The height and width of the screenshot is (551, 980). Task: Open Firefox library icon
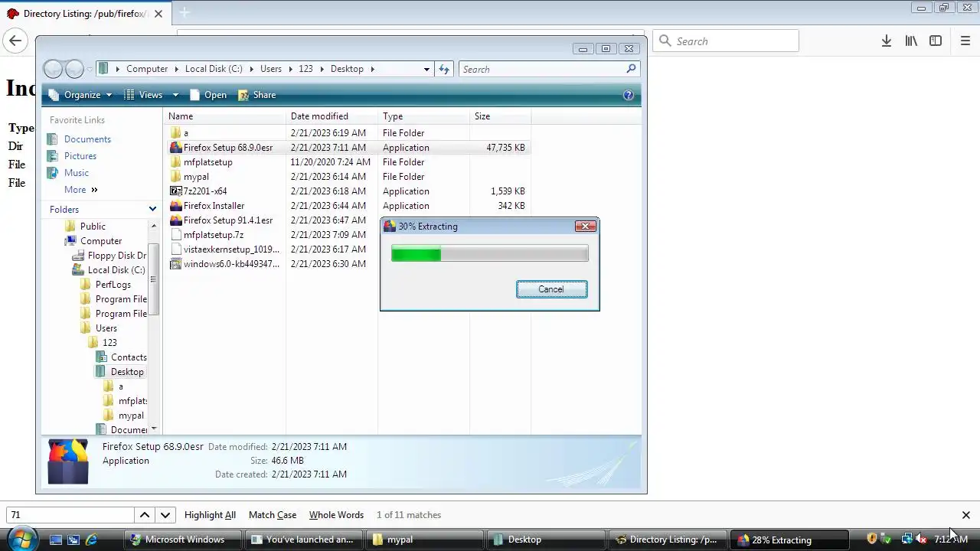pyautogui.click(x=911, y=41)
